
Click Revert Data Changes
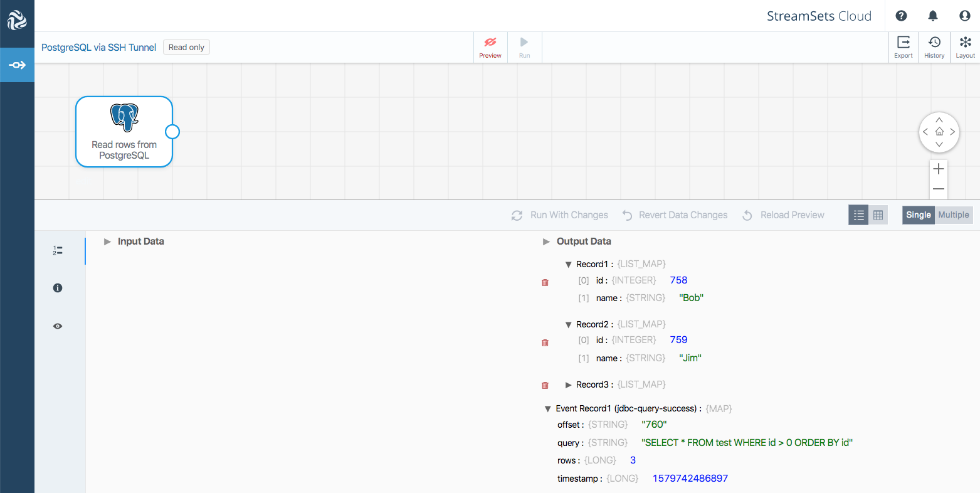[x=675, y=215]
